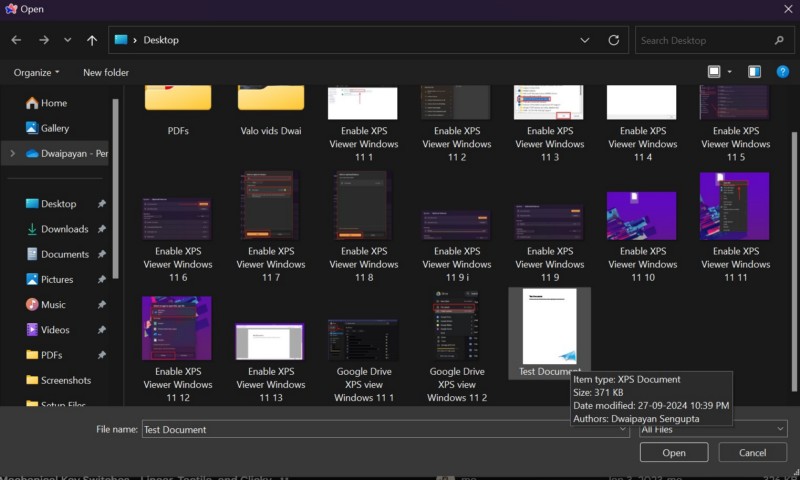Open Home in navigation pane
Image resolution: width=800 pixels, height=480 pixels.
(53, 103)
